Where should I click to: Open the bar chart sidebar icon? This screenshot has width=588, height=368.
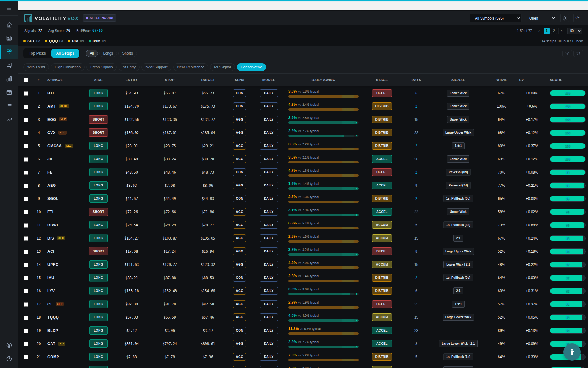pos(9,79)
